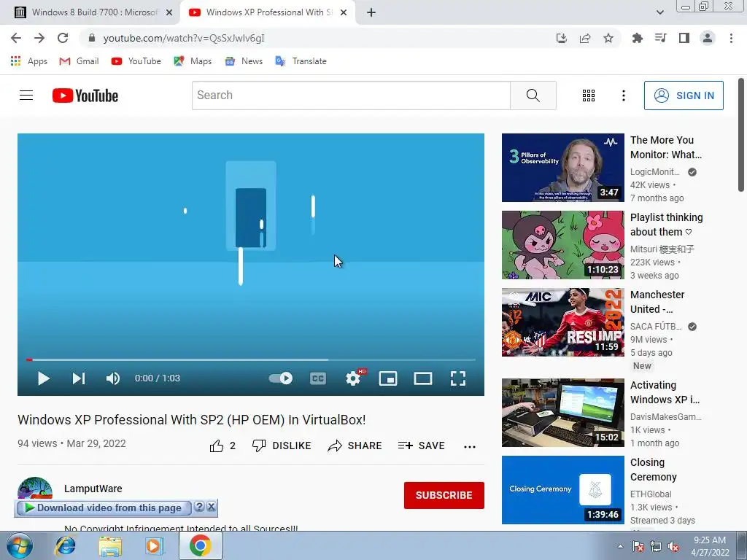Toggle the autoplay switch
The height and width of the screenshot is (560, 747).
(x=281, y=378)
